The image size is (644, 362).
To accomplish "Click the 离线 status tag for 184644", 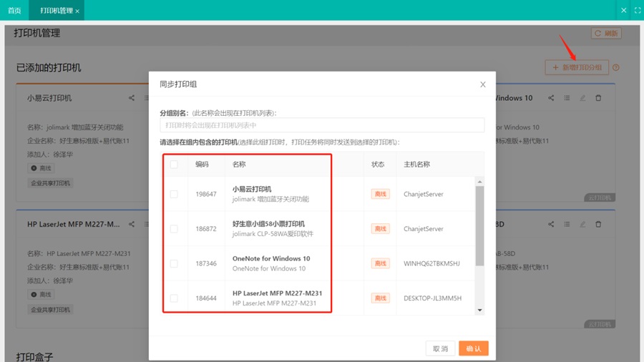I will 381,298.
